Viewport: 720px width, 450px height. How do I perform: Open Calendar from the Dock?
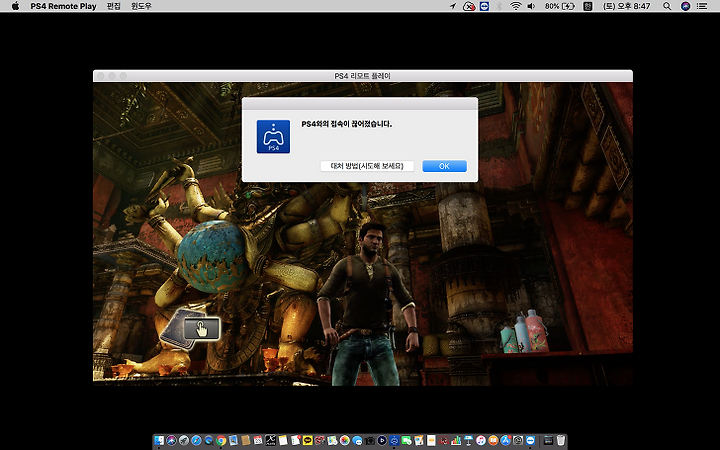click(x=258, y=440)
